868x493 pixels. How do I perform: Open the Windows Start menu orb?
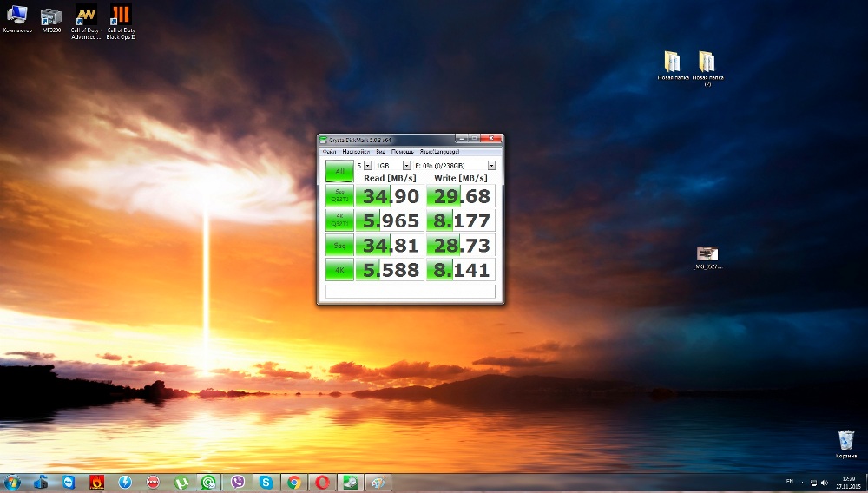click(11, 483)
